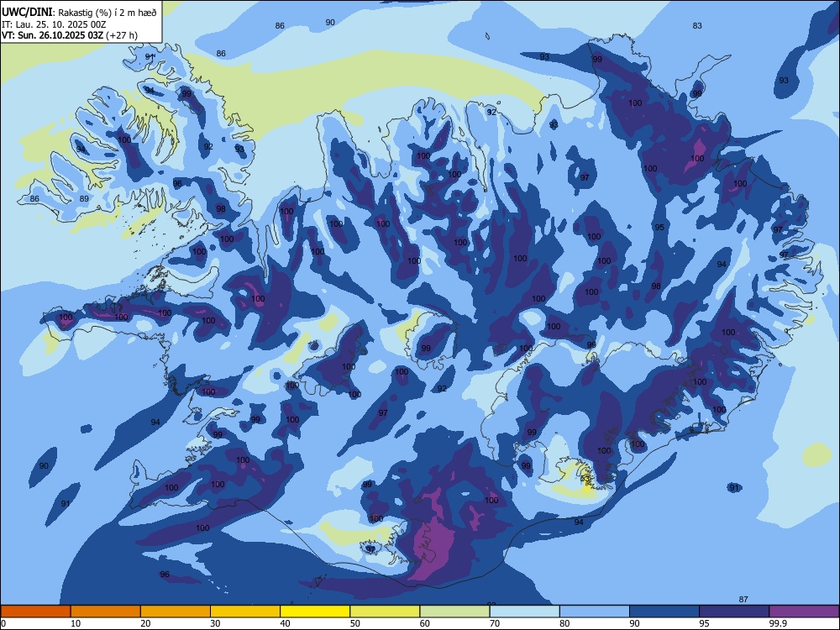
Task: Select the '70' legend scale label
Action: (x=495, y=623)
